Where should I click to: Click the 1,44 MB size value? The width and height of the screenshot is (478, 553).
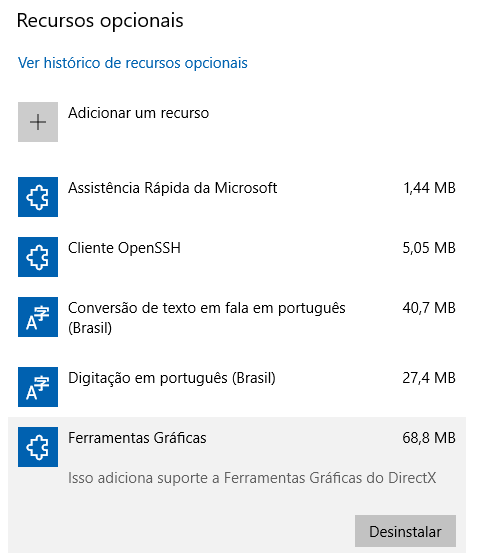[429, 188]
